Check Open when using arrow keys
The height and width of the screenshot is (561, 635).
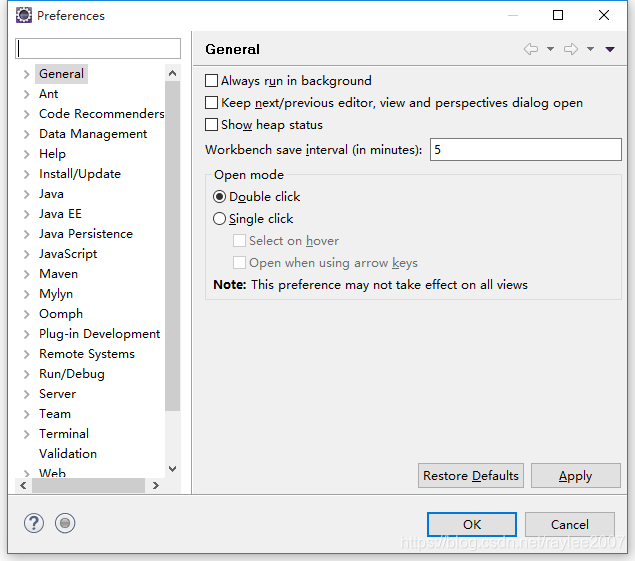click(x=239, y=262)
